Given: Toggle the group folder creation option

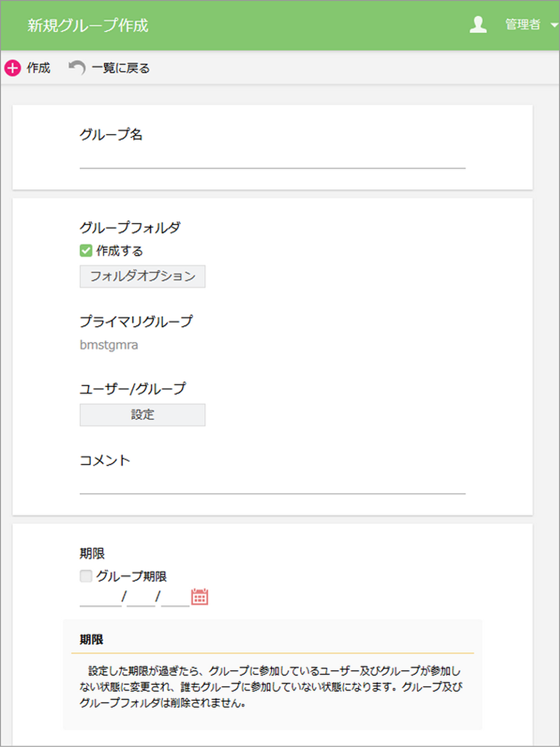Looking at the screenshot, I should (x=85, y=251).
